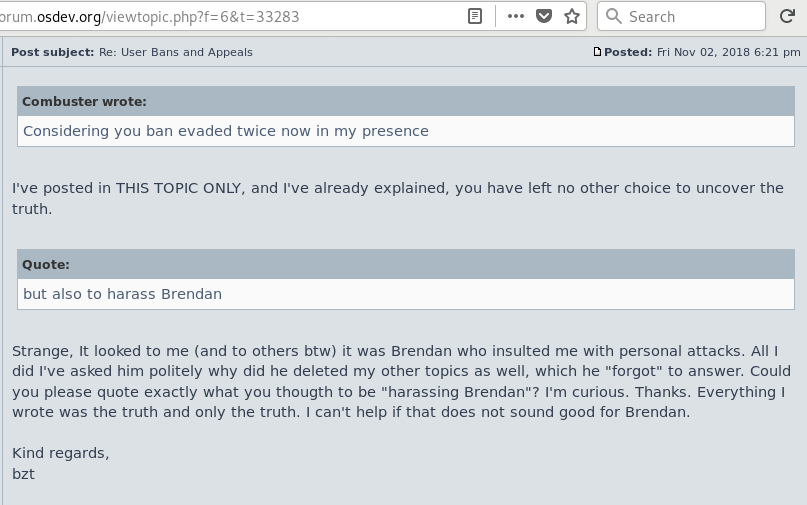Reload the page with refresh icon
The height and width of the screenshot is (505, 807).
787,16
